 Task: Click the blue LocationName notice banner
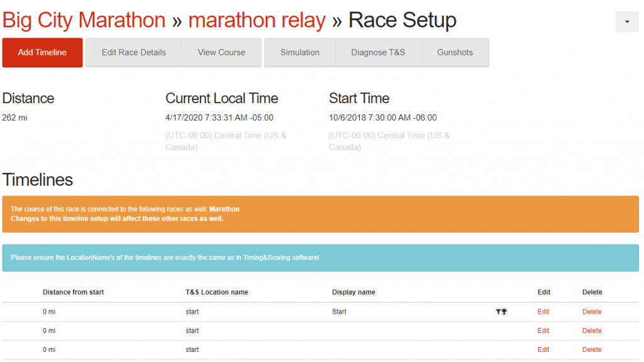[320, 258]
